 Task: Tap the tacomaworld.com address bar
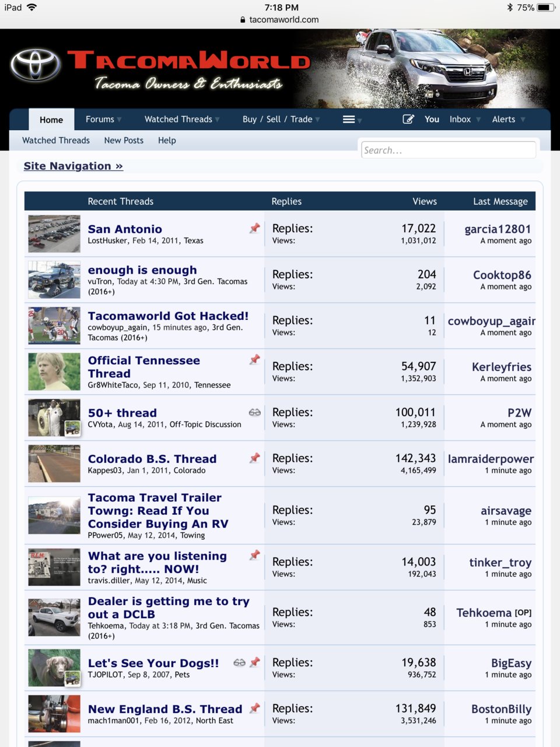coord(280,20)
